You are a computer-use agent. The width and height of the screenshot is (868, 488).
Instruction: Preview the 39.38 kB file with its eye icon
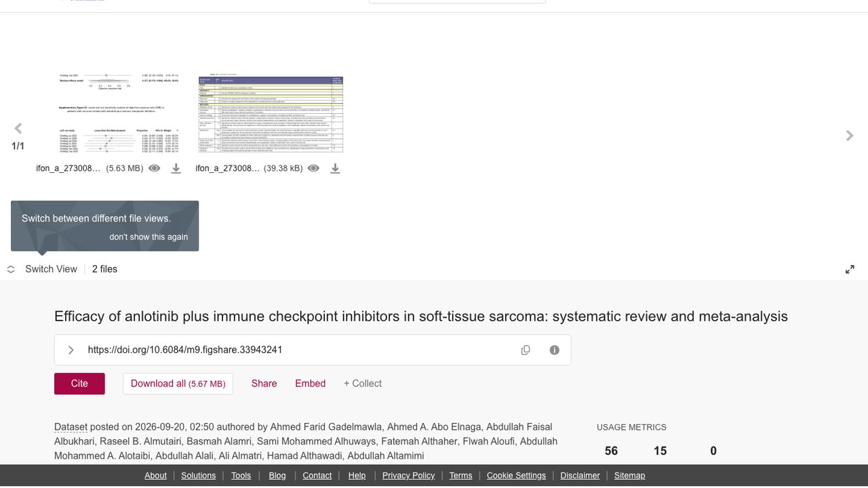[313, 168]
